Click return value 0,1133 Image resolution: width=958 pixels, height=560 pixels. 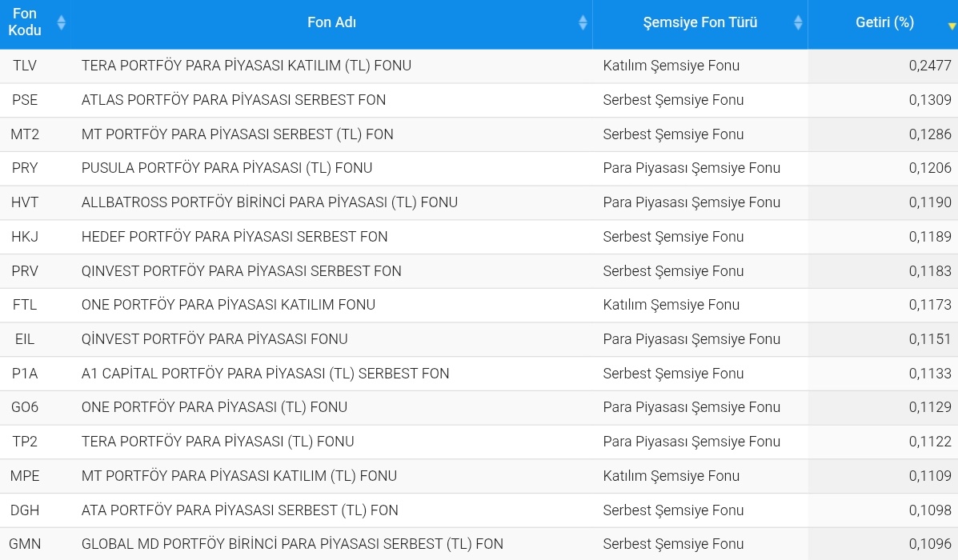coord(930,373)
